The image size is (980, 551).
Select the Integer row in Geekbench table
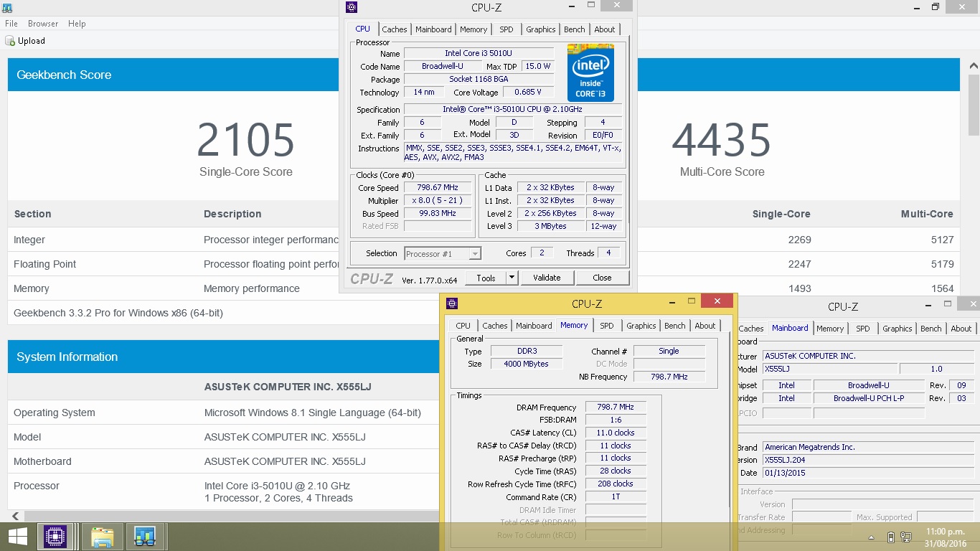[x=484, y=240]
